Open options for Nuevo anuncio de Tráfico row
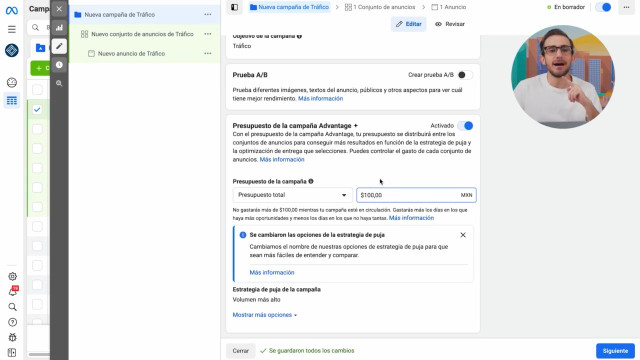Image resolution: width=640 pixels, height=360 pixels. (x=208, y=53)
